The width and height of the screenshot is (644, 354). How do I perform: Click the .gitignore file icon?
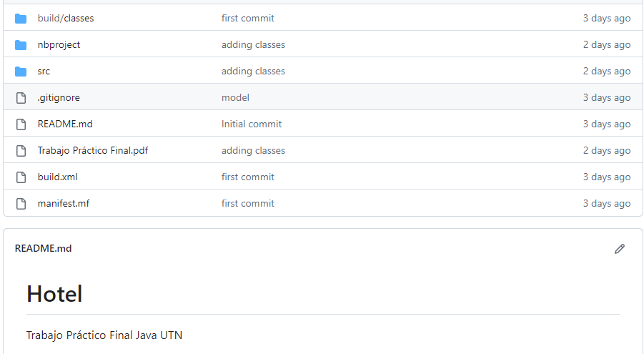coord(21,98)
